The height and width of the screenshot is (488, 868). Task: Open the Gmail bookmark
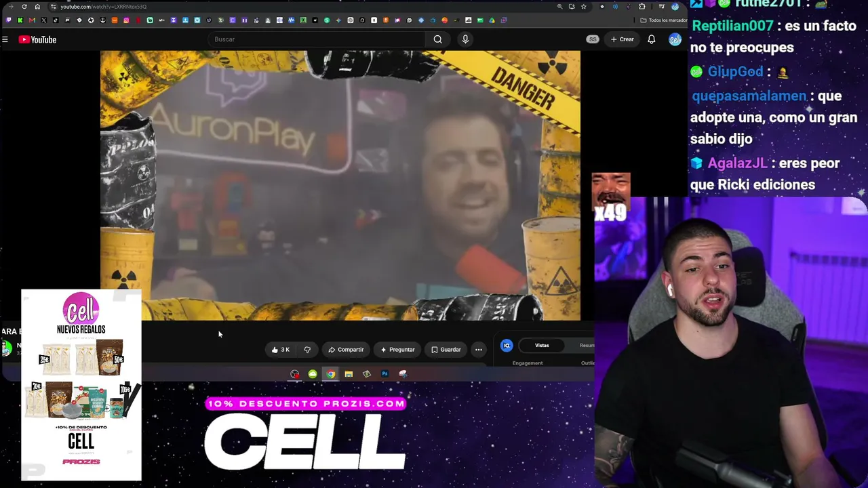[x=32, y=20]
